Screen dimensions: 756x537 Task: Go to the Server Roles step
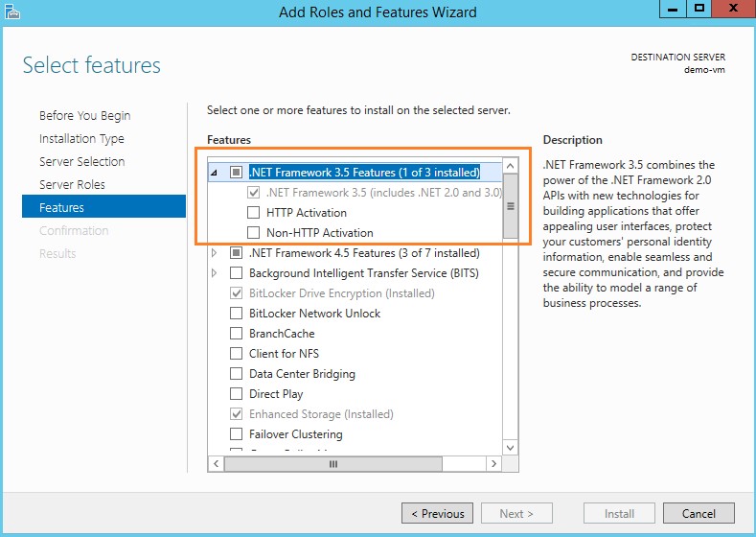tap(72, 184)
